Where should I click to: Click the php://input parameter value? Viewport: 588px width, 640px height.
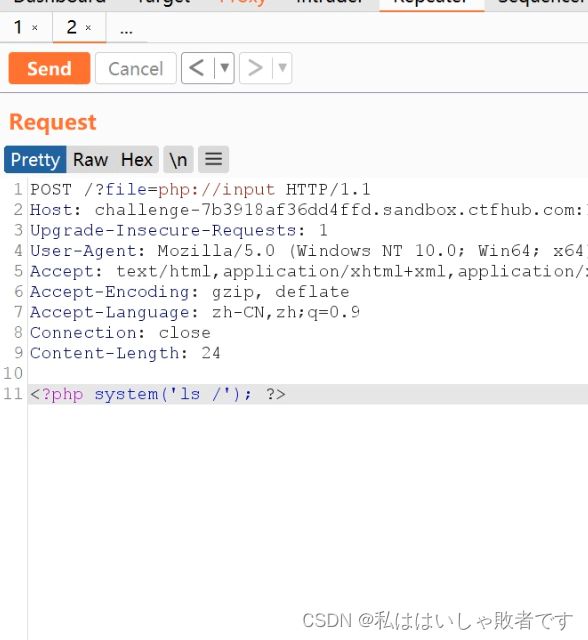pyautogui.click(x=216, y=190)
